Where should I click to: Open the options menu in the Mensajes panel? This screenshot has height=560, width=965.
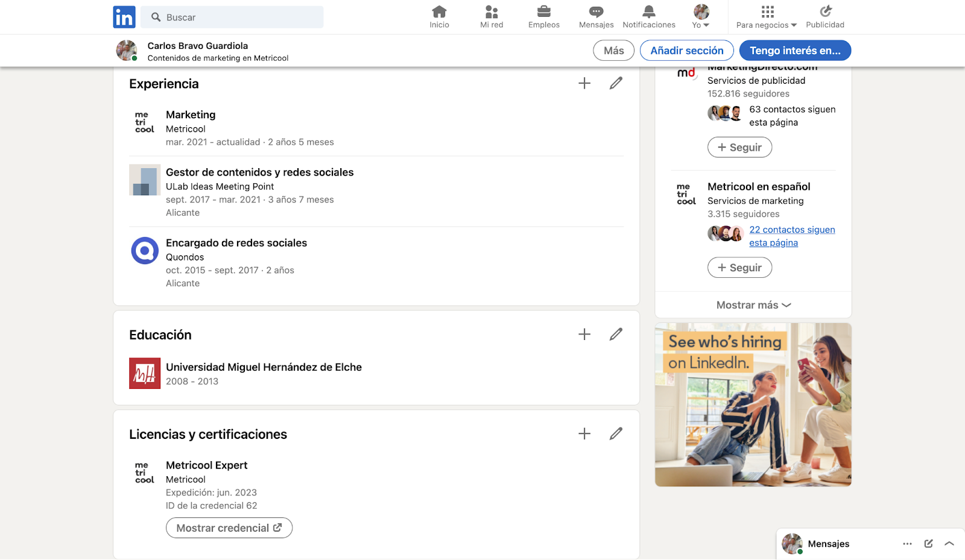907,543
